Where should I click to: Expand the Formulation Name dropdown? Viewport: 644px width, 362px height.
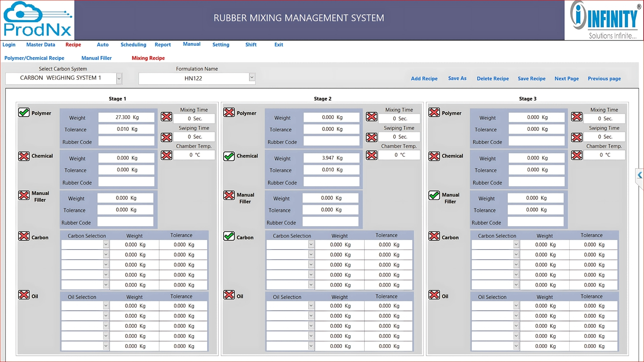click(x=252, y=77)
